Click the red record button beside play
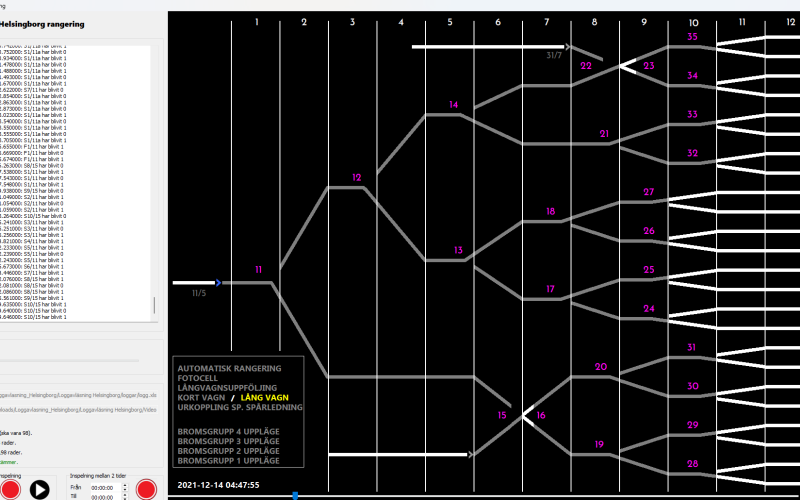The width and height of the screenshot is (800, 500). 8,489
